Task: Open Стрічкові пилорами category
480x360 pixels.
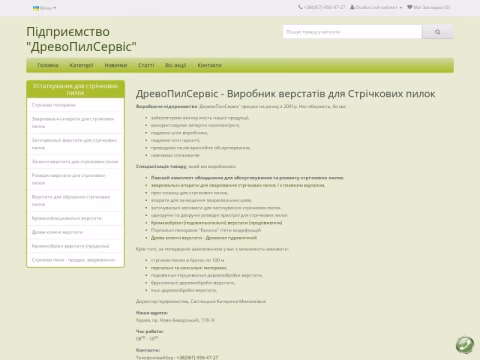Action: click(75, 105)
